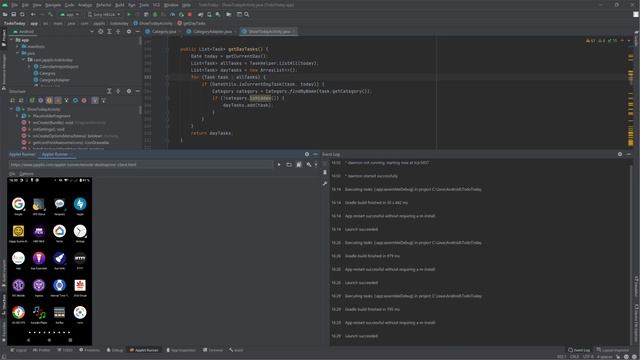The image size is (640, 360).
Task: Open Structure panel gear settings
Action: point(129,91)
